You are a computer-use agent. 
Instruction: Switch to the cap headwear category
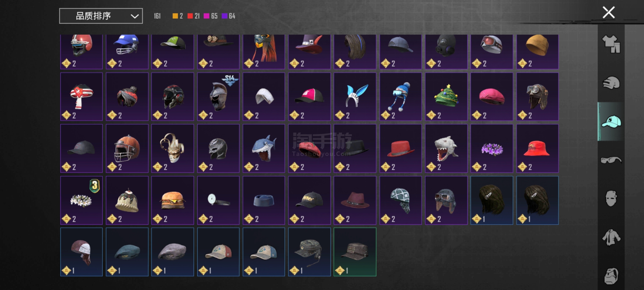pyautogui.click(x=611, y=121)
